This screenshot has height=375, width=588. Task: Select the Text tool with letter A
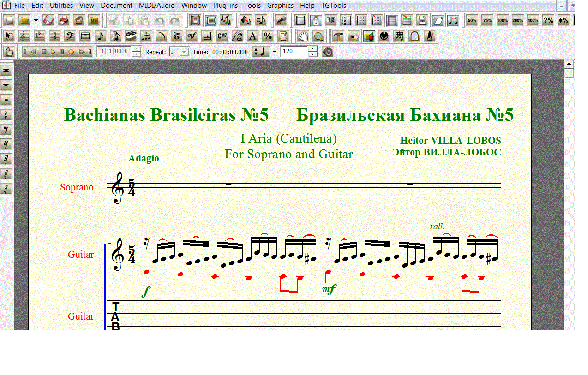[252, 36]
